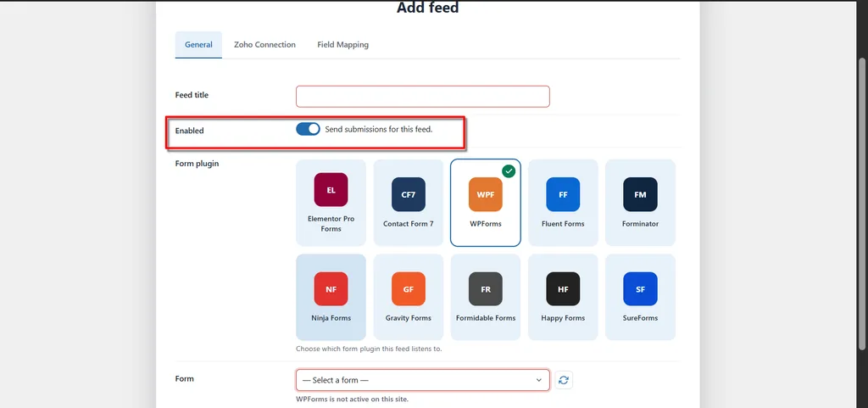Image resolution: width=868 pixels, height=408 pixels.
Task: Click the 'Ninja Forms' card label
Action: 331,318
